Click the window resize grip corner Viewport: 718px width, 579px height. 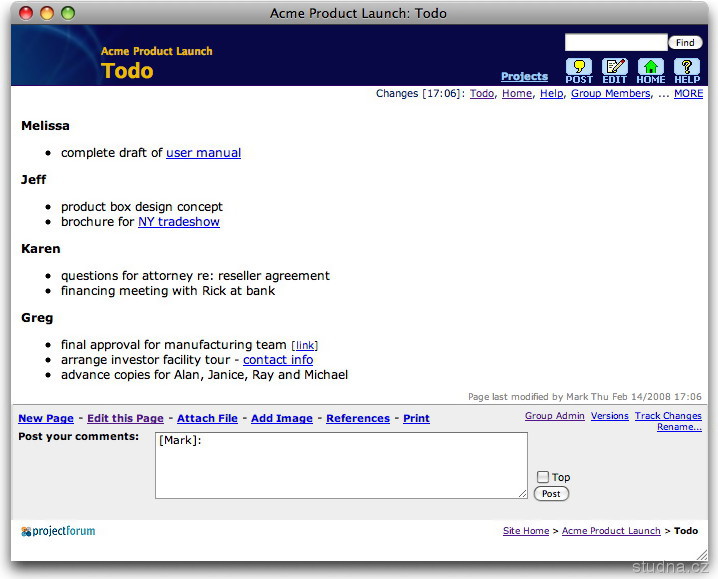pyautogui.click(x=702, y=556)
